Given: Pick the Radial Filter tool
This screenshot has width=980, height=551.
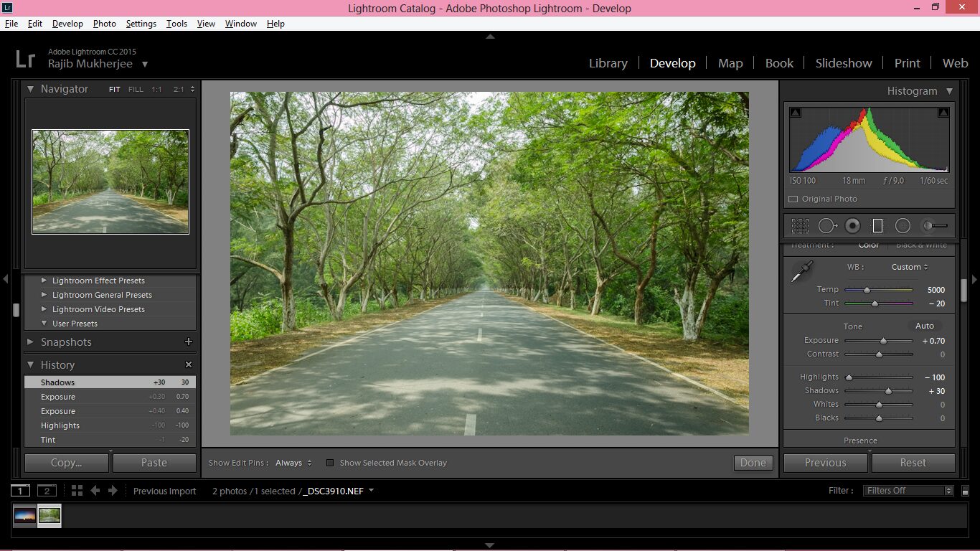Looking at the screenshot, I should tap(903, 226).
